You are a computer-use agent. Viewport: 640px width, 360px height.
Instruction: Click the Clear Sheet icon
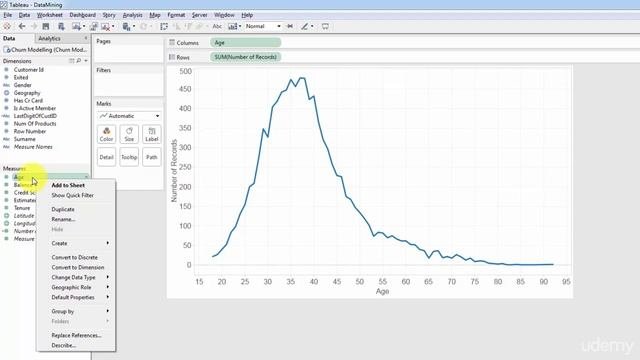coord(105,26)
